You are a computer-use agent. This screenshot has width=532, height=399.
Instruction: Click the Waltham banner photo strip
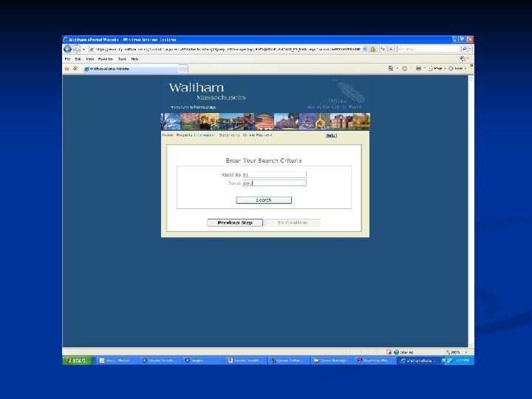[265, 121]
